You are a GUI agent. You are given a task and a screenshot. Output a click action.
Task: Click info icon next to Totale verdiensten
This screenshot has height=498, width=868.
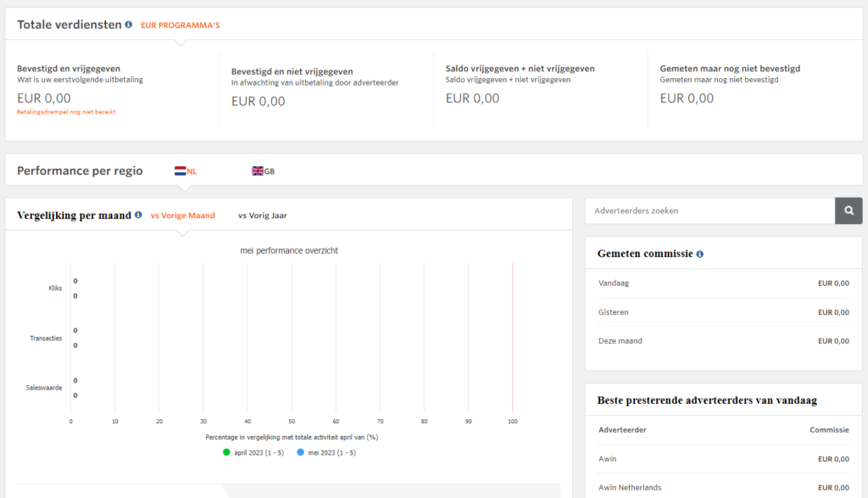tap(129, 25)
